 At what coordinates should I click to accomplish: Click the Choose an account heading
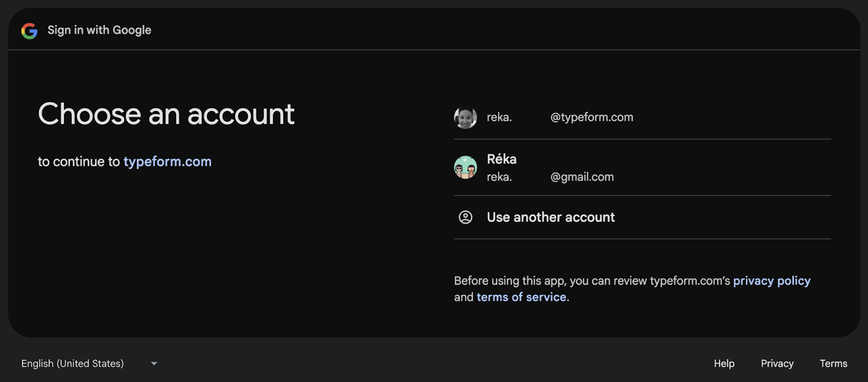pyautogui.click(x=166, y=114)
